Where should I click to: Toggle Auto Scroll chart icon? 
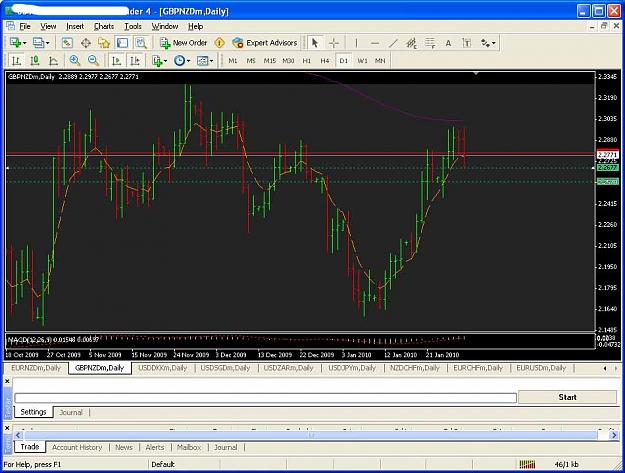click(116, 61)
